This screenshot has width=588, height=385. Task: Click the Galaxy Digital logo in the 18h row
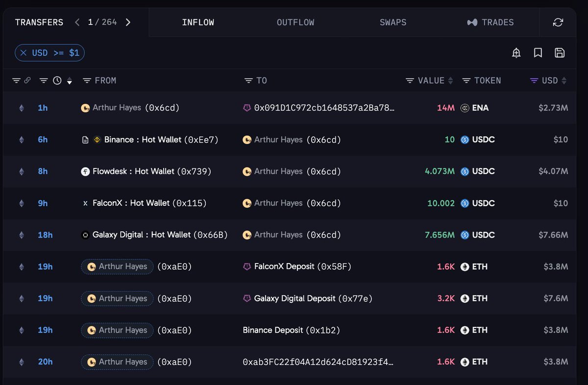click(x=85, y=235)
